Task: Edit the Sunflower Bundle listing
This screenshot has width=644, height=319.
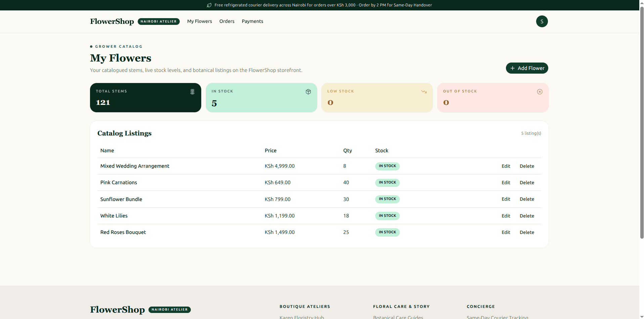Action: (506, 199)
